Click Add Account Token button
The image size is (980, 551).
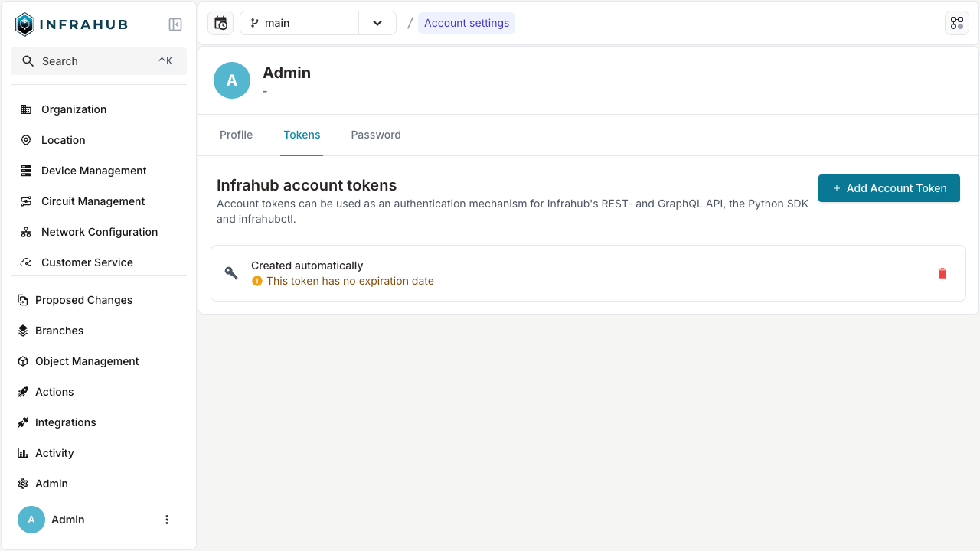click(889, 188)
